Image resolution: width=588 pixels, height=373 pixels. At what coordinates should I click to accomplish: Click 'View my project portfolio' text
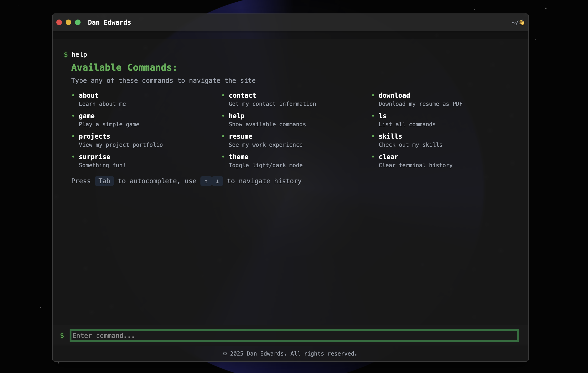pos(121,145)
